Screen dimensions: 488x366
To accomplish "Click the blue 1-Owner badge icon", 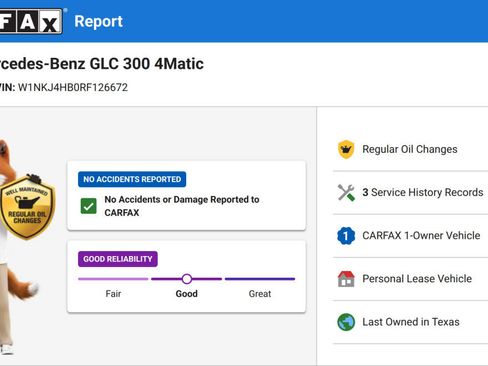I will click(x=346, y=236).
